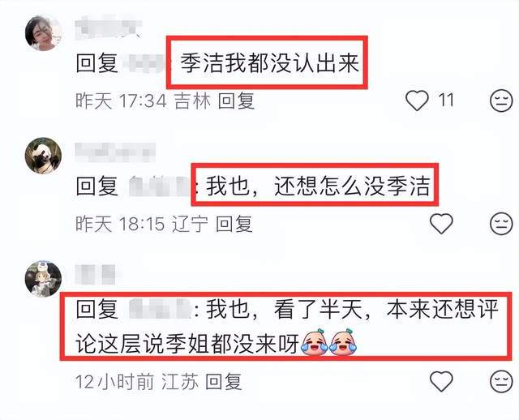Like the comment with 11 likes
Screen dimensions: 519x420
pyautogui.click(x=417, y=101)
